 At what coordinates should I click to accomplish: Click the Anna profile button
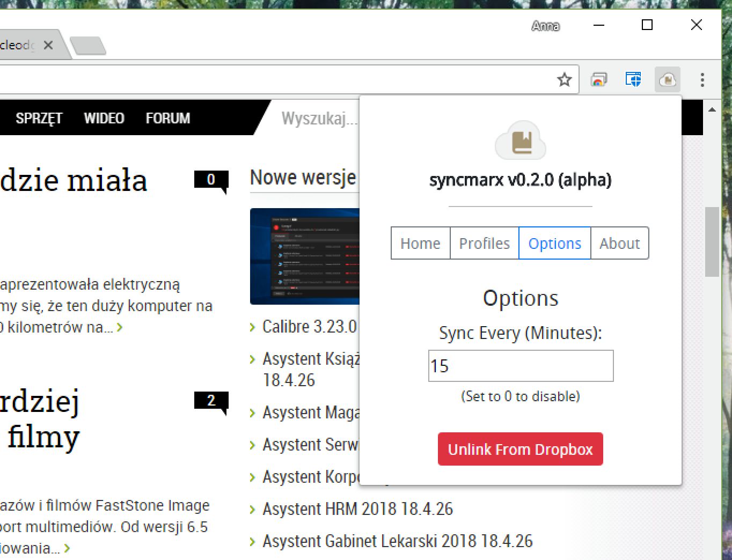(x=546, y=26)
